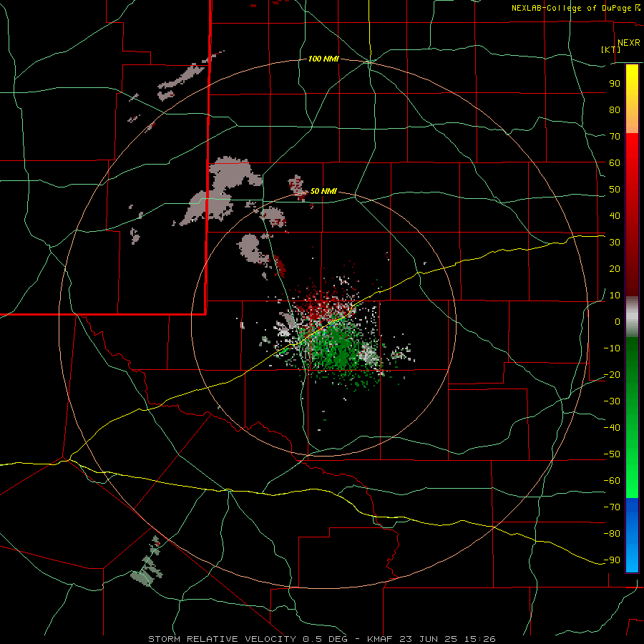The height and width of the screenshot is (644, 644).
Task: Click the 80 value on velocity scale
Action: click(x=615, y=109)
